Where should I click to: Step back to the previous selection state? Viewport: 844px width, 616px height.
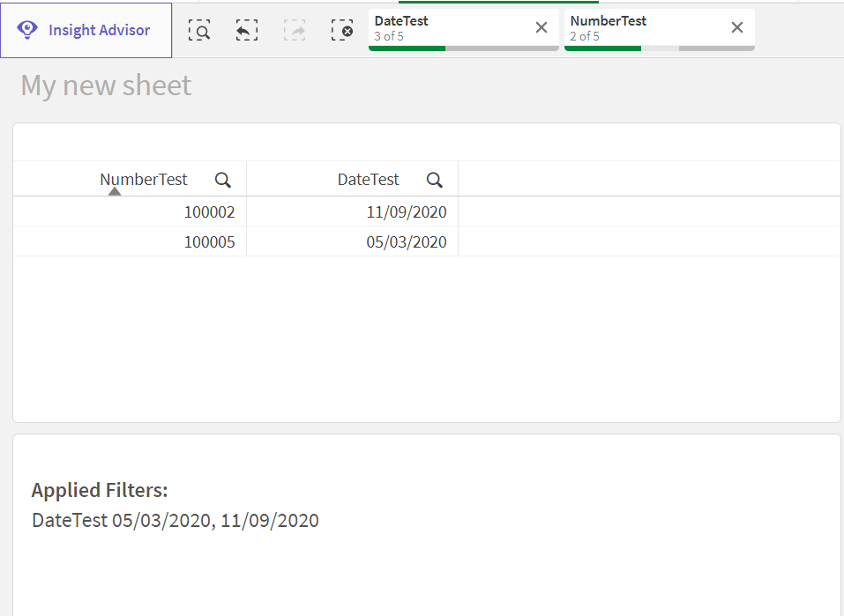click(247, 29)
